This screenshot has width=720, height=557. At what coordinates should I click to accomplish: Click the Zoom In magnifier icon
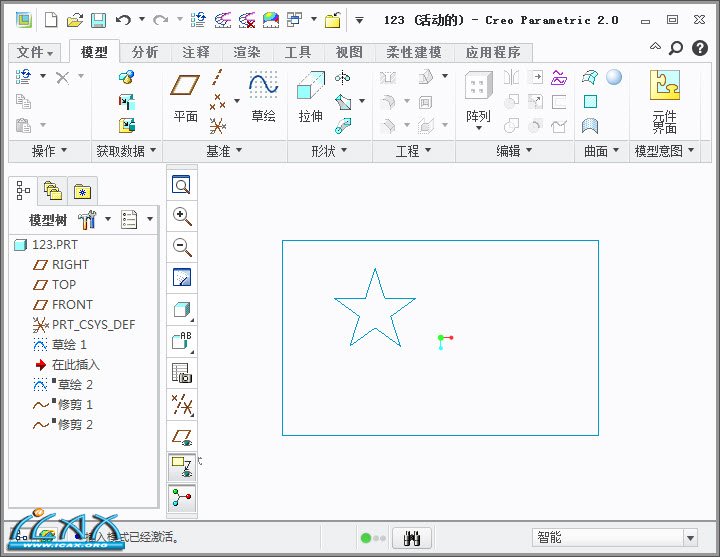click(181, 216)
